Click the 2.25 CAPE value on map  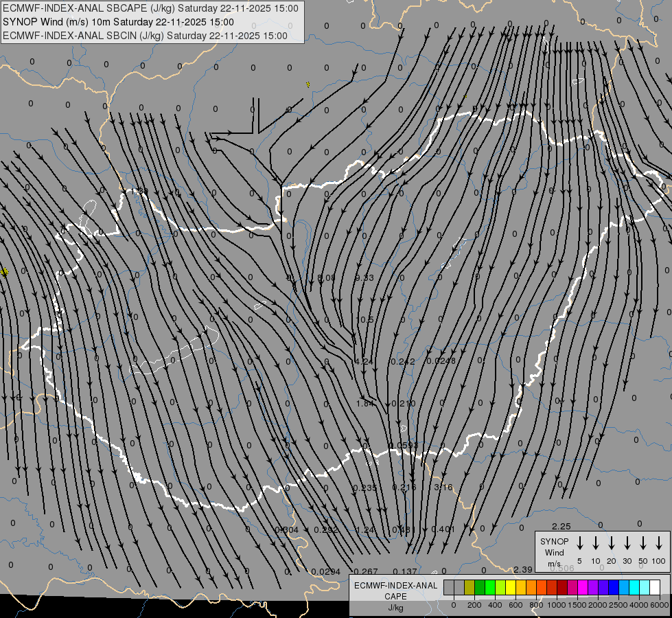[561, 526]
